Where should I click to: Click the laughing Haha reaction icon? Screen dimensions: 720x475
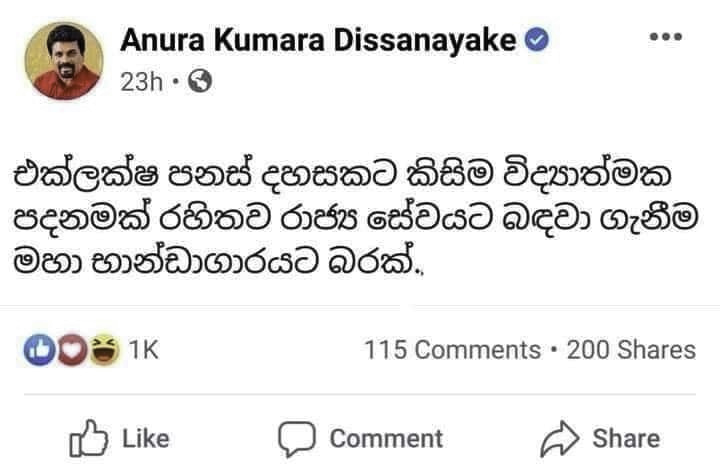pos(104,350)
